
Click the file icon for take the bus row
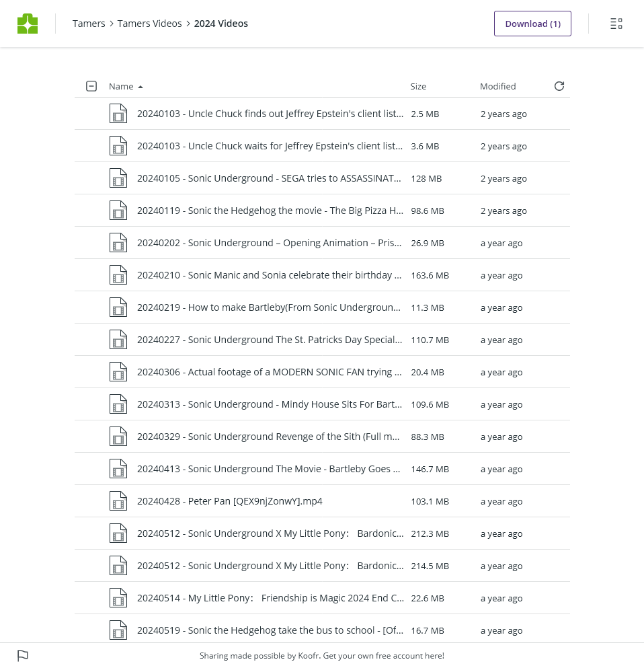coord(118,630)
